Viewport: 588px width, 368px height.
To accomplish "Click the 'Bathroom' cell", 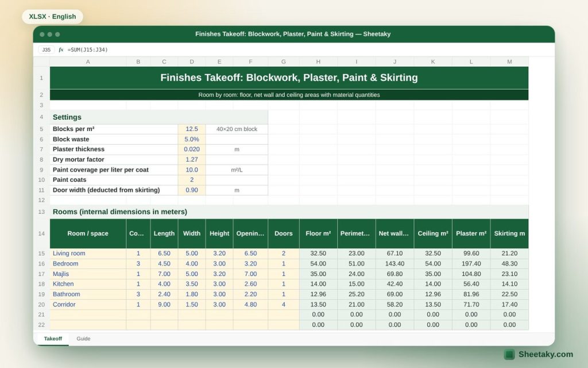I will 88,294.
